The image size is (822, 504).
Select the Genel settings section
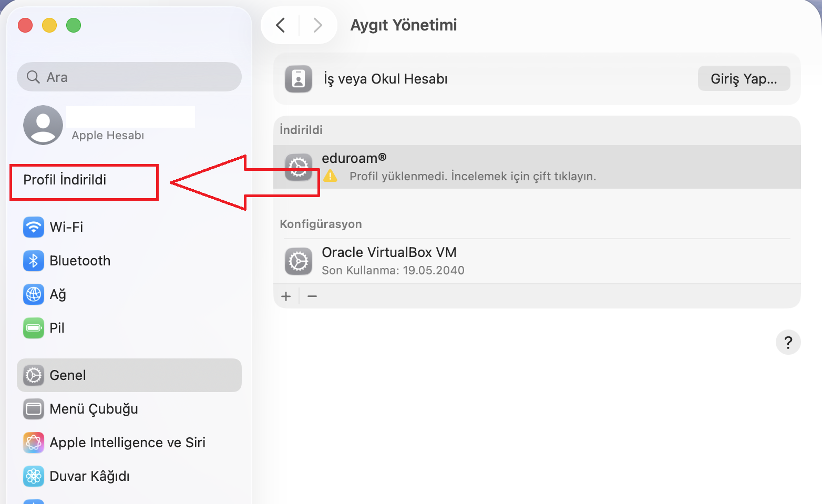67,375
